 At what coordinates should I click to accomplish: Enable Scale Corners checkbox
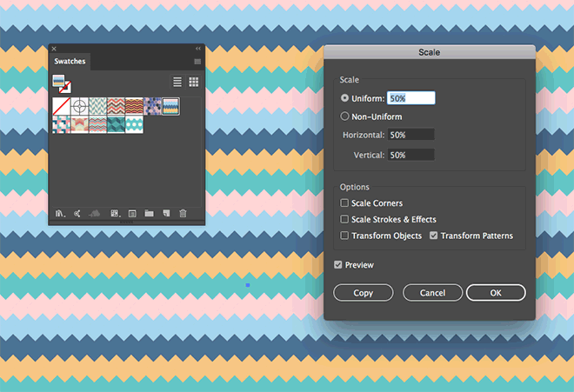pyautogui.click(x=344, y=203)
